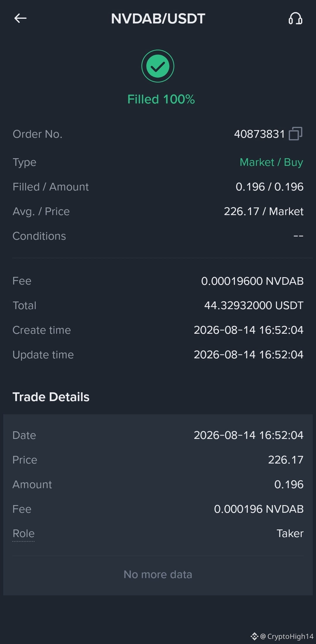316x644 pixels.
Task: Tap the Trade Details heading
Action: (51, 397)
